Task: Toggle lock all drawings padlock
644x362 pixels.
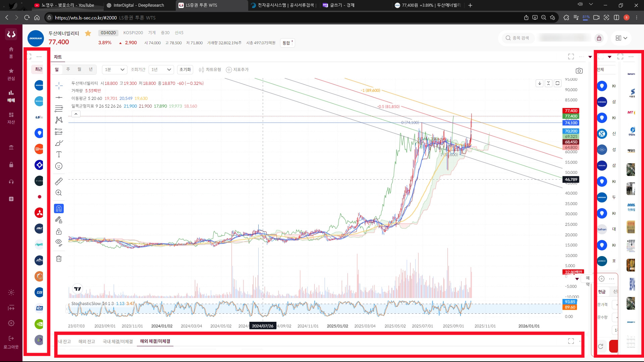Action: [59, 231]
